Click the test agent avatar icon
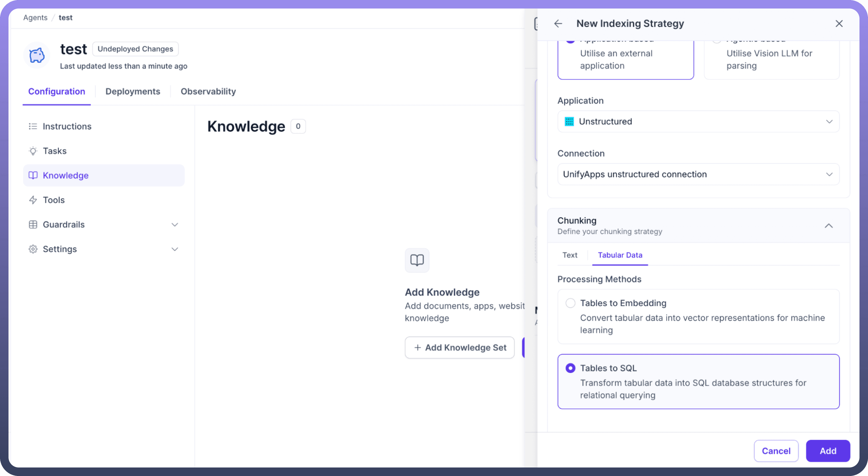Screen dimensions: 868x476 (37, 55)
